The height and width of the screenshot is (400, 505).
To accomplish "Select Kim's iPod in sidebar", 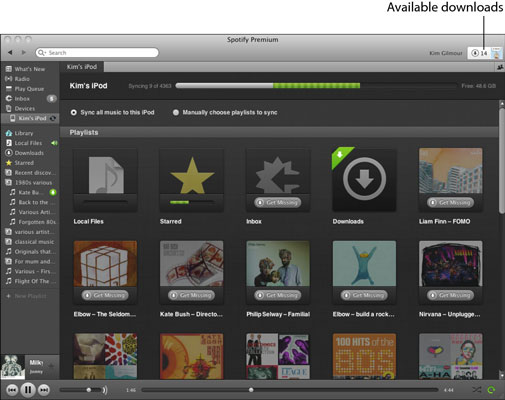I will (30, 118).
